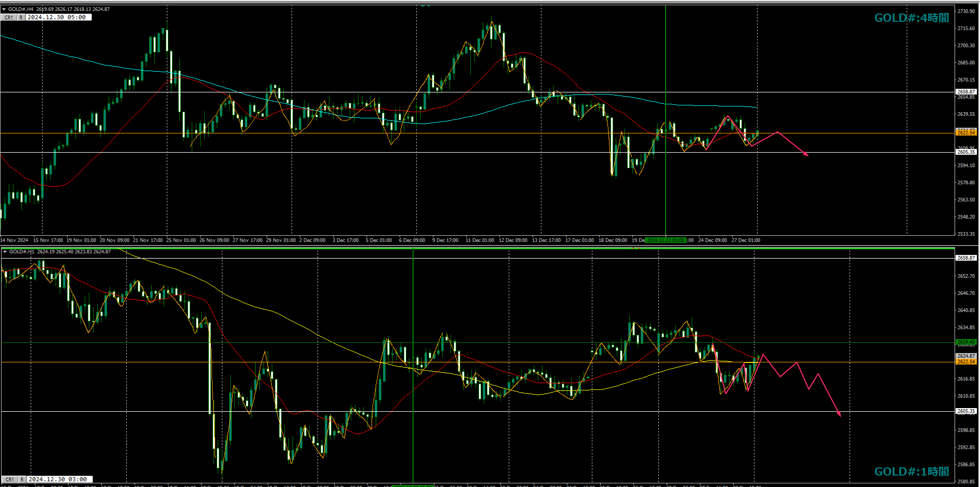Click the green 2024.12.23 01:00 time marker
The height and width of the screenshot is (487, 980).
pos(666,240)
